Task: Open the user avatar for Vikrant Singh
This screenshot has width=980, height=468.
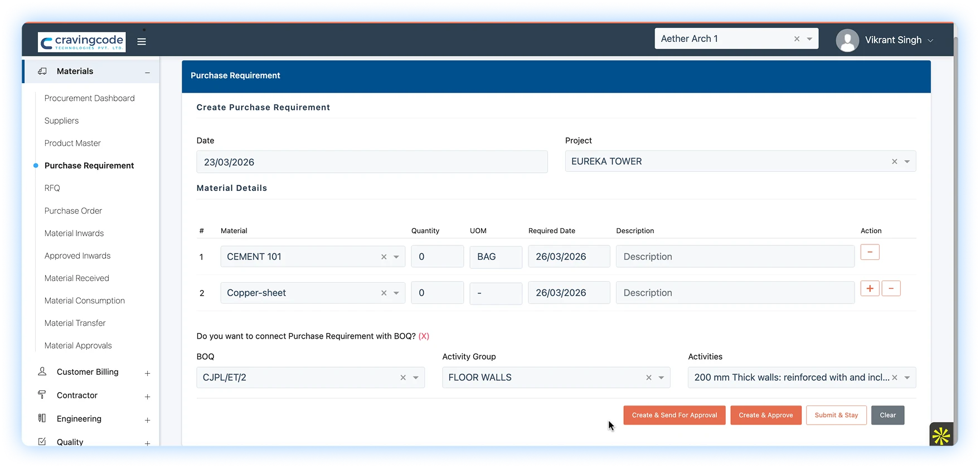Action: coord(847,40)
